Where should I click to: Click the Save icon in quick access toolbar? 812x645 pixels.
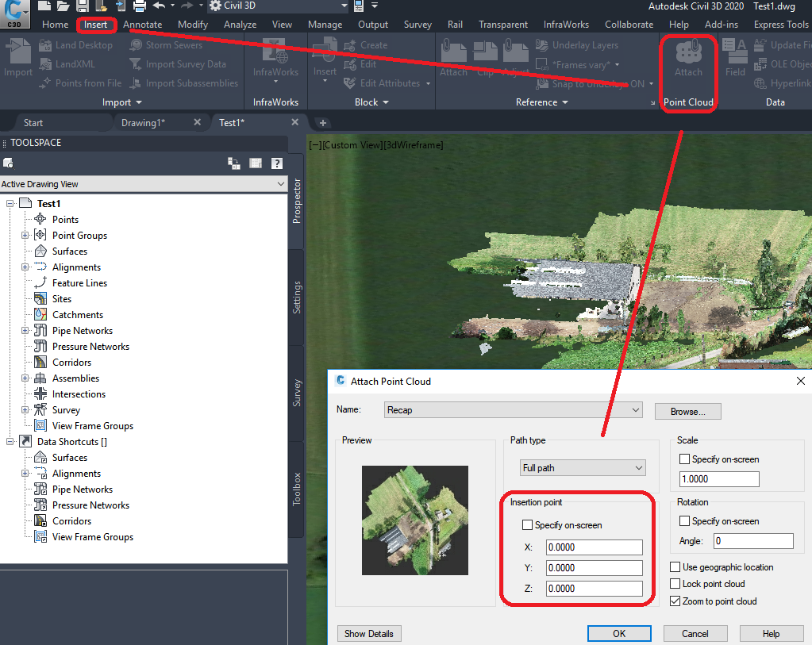[x=83, y=6]
